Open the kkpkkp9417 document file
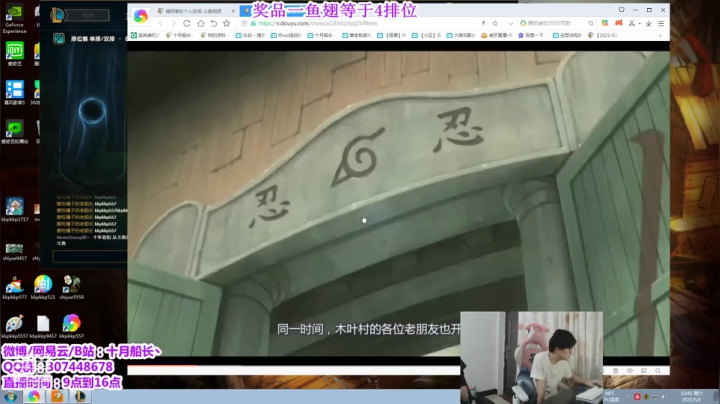720x404 pixels. pos(43,326)
